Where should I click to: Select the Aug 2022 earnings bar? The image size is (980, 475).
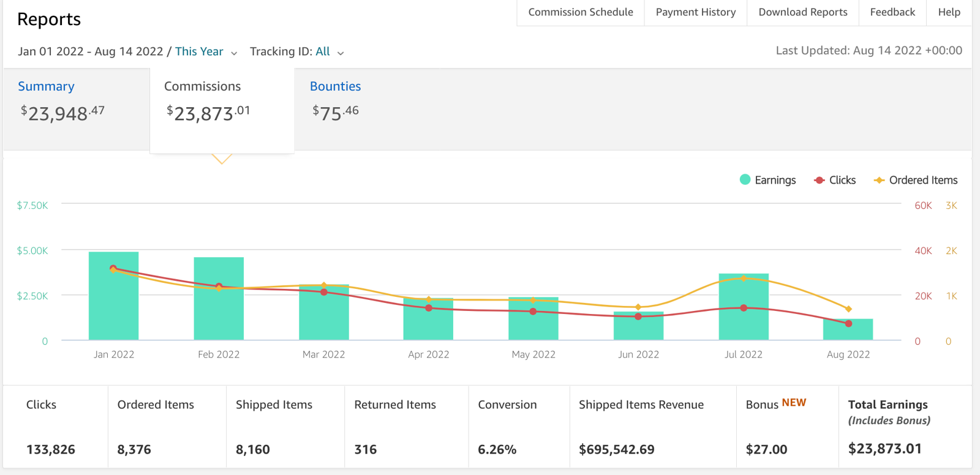tap(848, 329)
